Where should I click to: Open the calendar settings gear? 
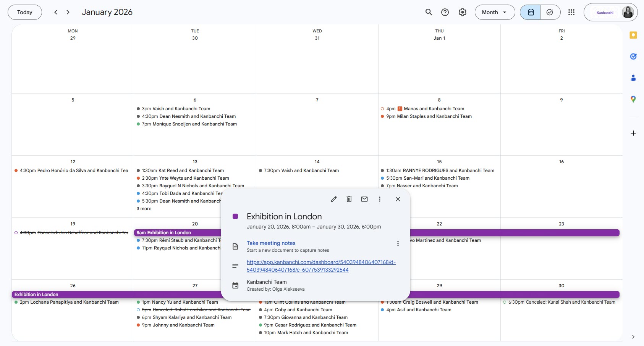point(462,12)
